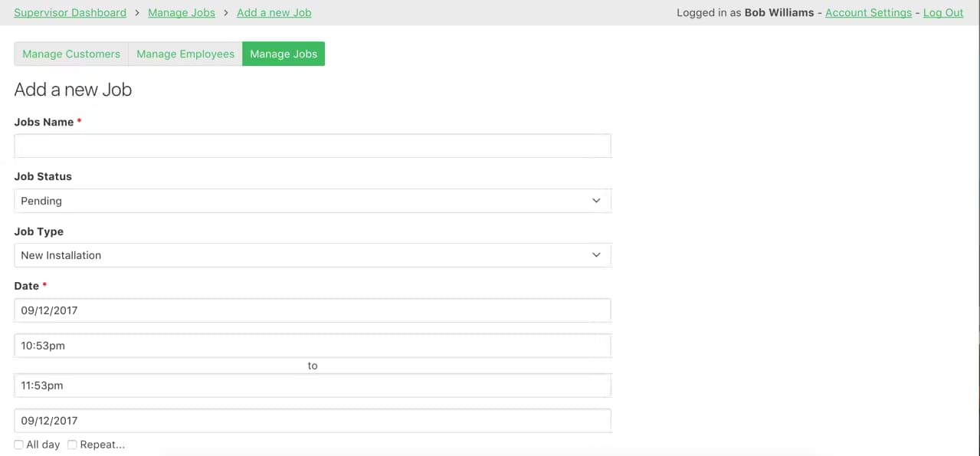Click the Job Type chevron arrow
980x456 pixels.
click(x=596, y=255)
